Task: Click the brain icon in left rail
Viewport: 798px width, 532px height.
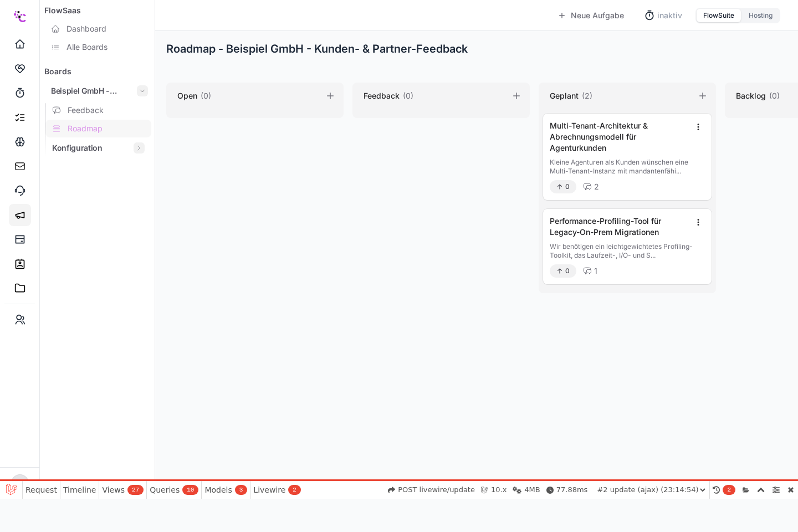Action: [20, 141]
